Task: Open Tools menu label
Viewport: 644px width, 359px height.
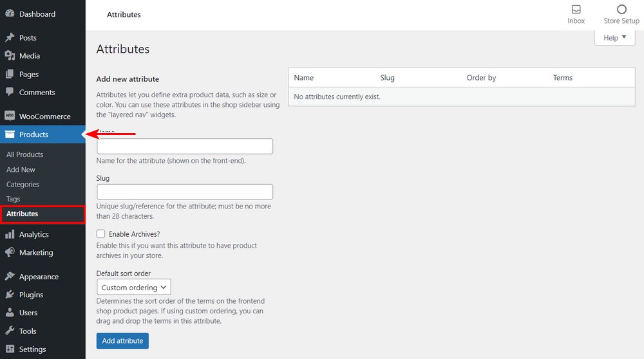Action: pos(28,331)
